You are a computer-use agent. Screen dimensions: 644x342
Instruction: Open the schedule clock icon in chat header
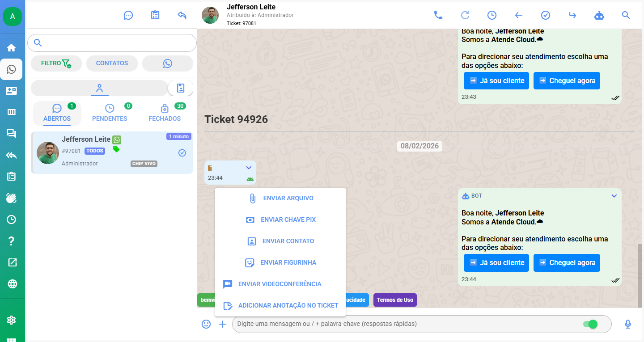pyautogui.click(x=491, y=15)
